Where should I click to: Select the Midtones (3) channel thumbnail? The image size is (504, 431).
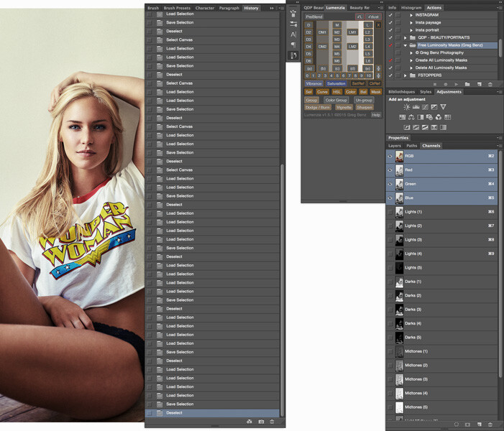399,379
